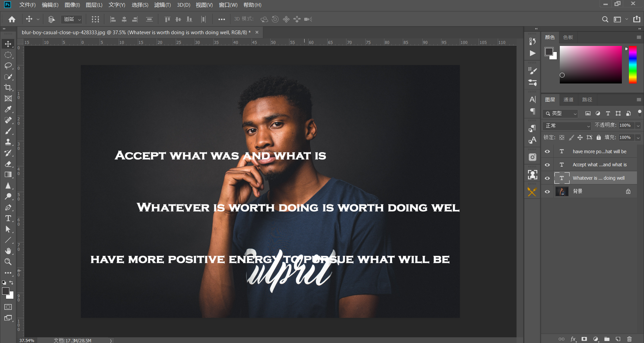The image size is (644, 343).
Task: Select the Crop tool
Action: click(8, 88)
